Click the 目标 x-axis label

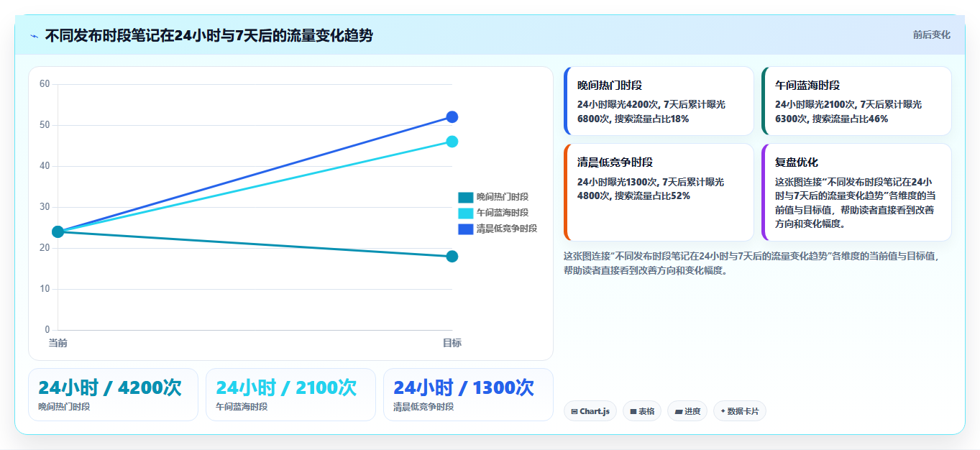coord(452,343)
